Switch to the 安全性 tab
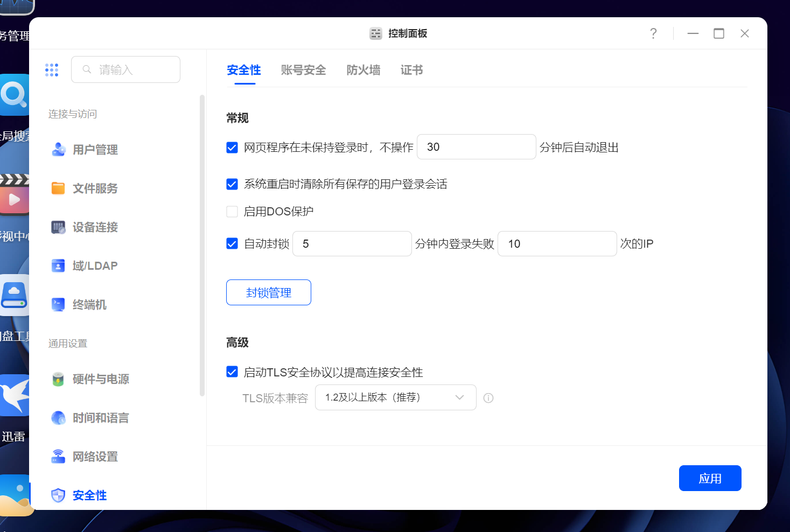The height and width of the screenshot is (532, 790). [x=244, y=70]
